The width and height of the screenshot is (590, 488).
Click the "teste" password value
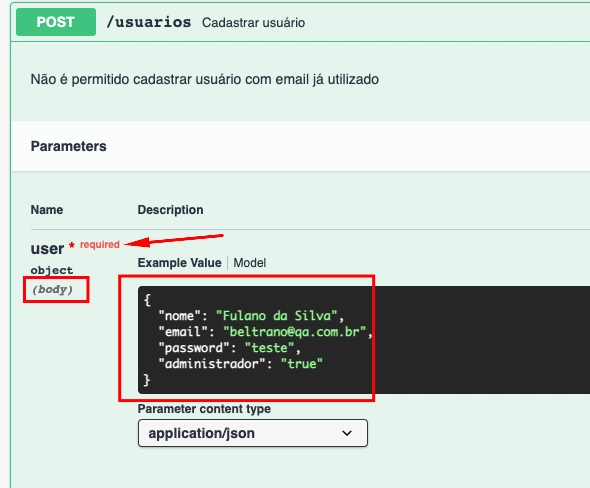tap(269, 348)
